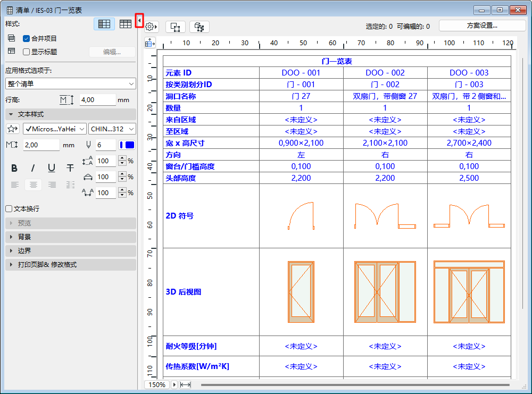The height and width of the screenshot is (394, 532).
Task: Click the gear settings icon in toolbar
Action: 150,27
